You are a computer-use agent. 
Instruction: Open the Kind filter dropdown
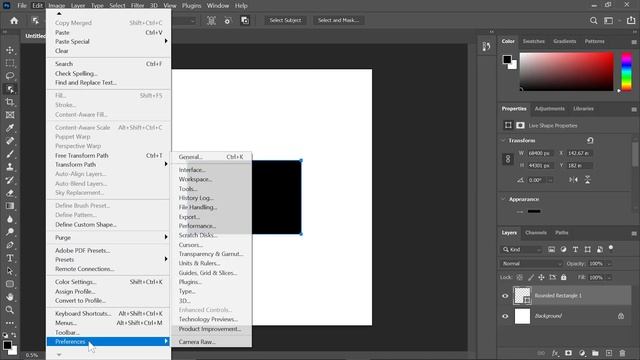(522, 249)
